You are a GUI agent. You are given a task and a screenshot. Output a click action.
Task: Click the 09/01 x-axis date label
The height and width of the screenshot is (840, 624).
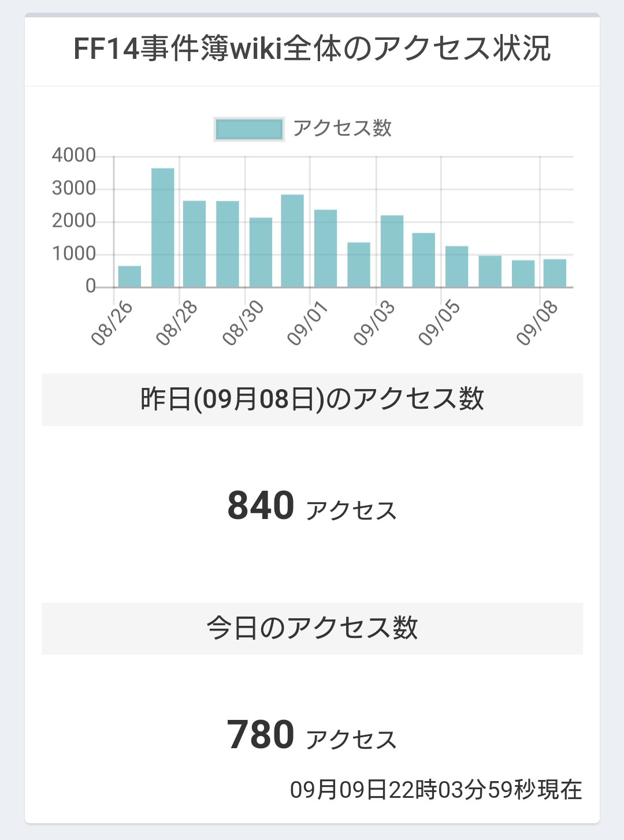click(x=308, y=323)
